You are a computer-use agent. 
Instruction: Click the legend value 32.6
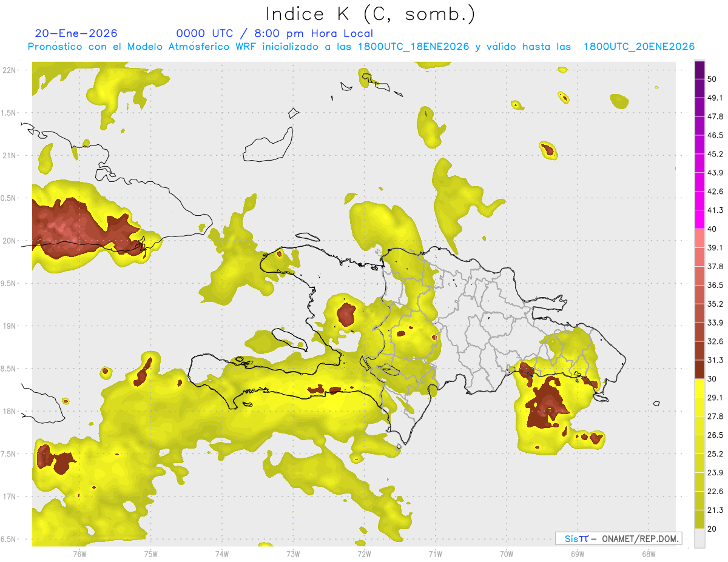click(x=715, y=341)
